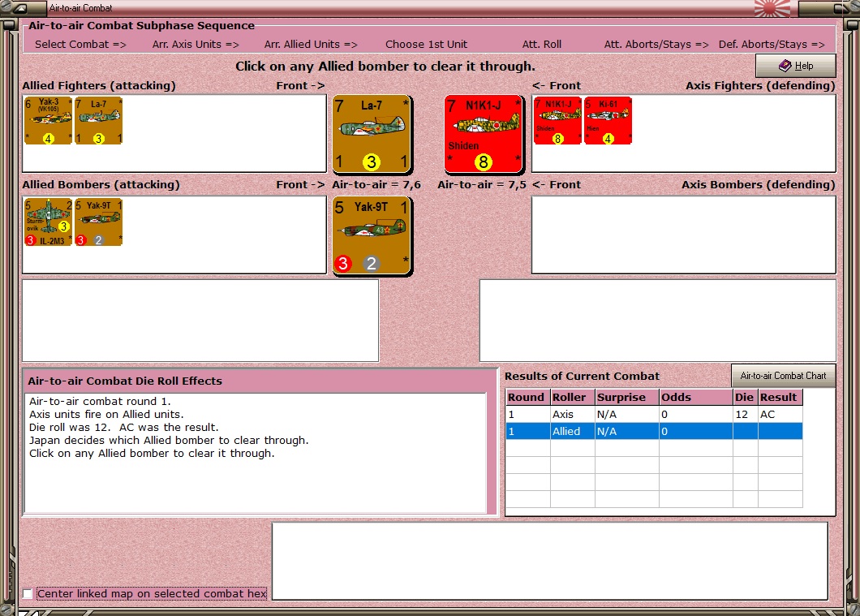The width and height of the screenshot is (860, 616).
Task: Select the Axis roller row in results table
Action: [654, 414]
